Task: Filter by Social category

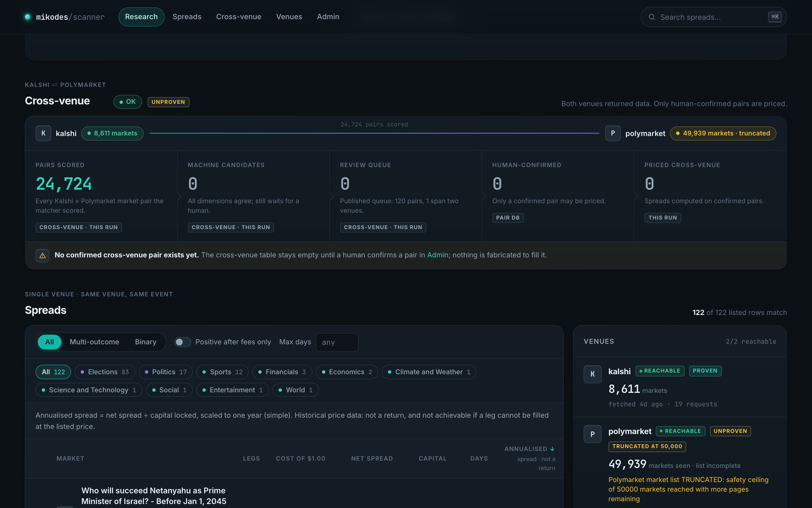Action: tap(169, 390)
